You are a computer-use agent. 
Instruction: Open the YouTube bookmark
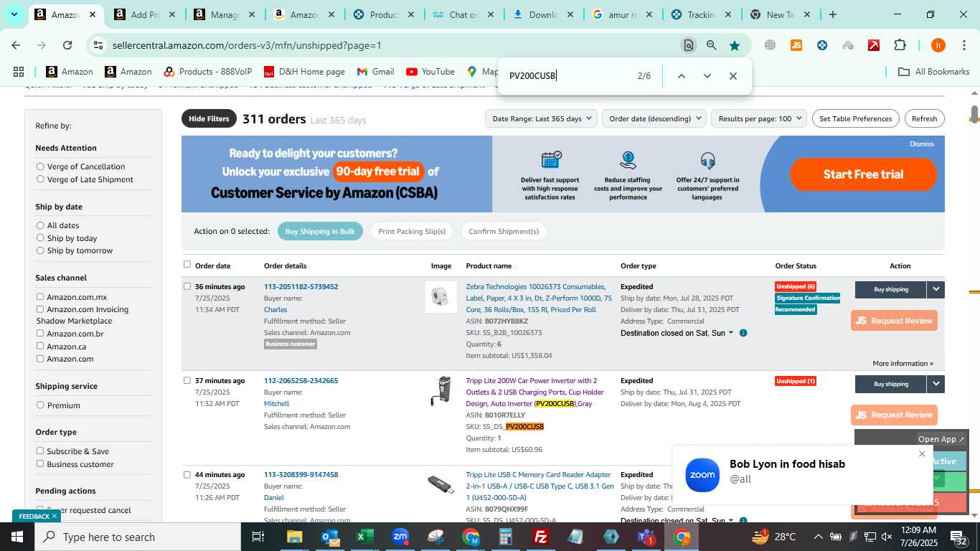coord(430,72)
